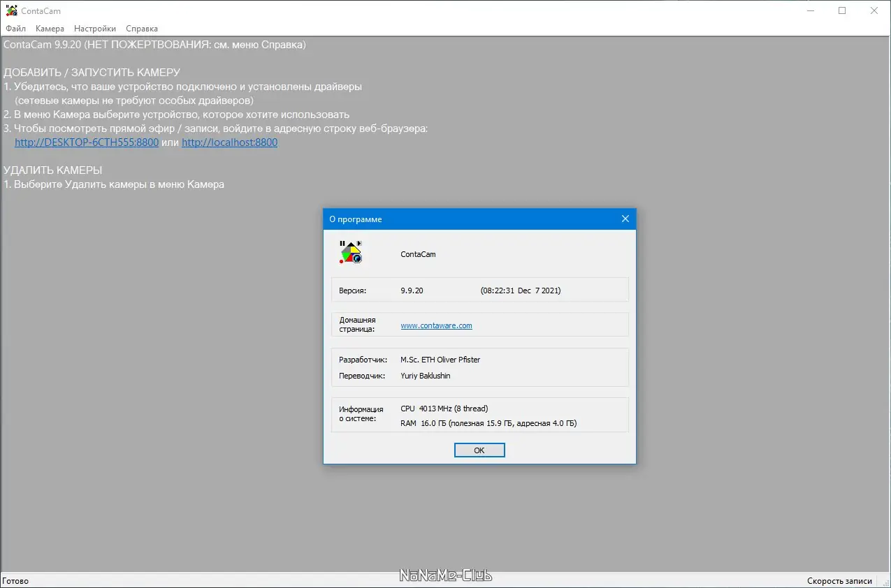Image resolution: width=891 pixels, height=588 pixels.
Task: Maximize the ContaCam main window
Action: click(842, 10)
